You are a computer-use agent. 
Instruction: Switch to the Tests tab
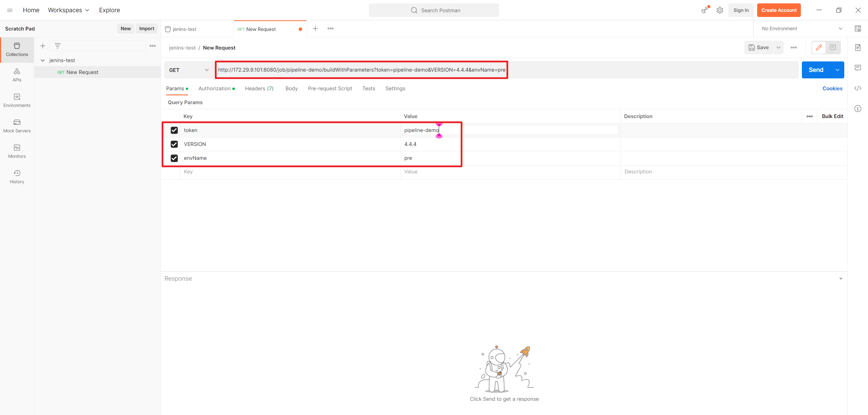(x=369, y=89)
